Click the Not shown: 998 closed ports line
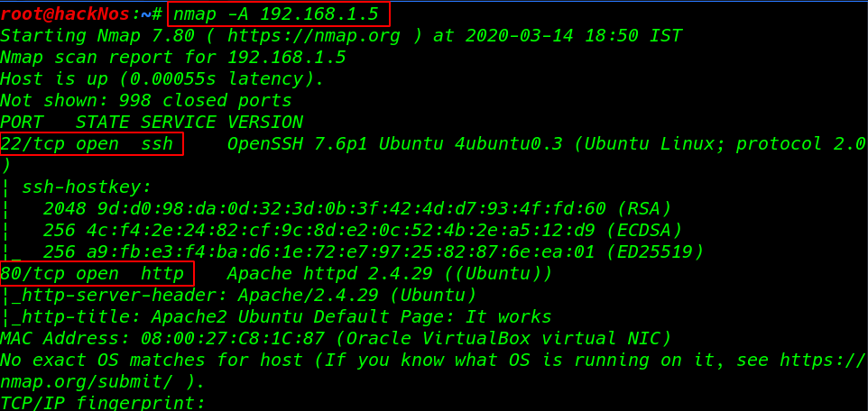Viewport: 868px width, 411px height. point(146,101)
